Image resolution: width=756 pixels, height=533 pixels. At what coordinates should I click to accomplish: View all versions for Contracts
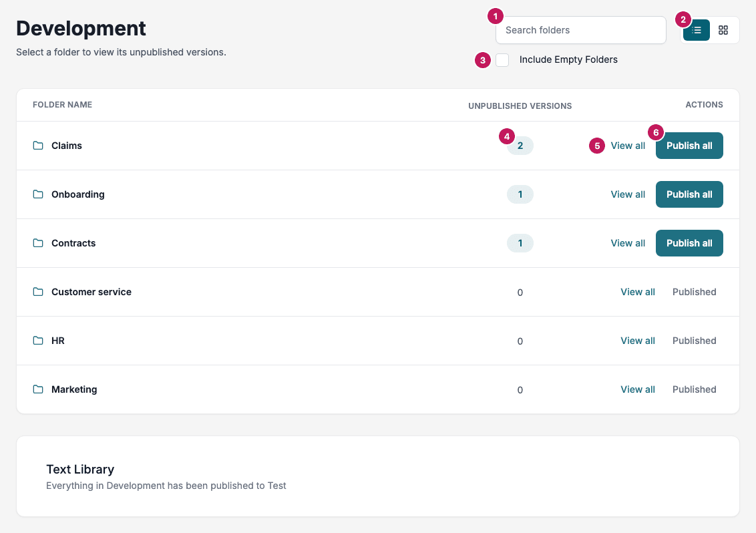tap(628, 243)
